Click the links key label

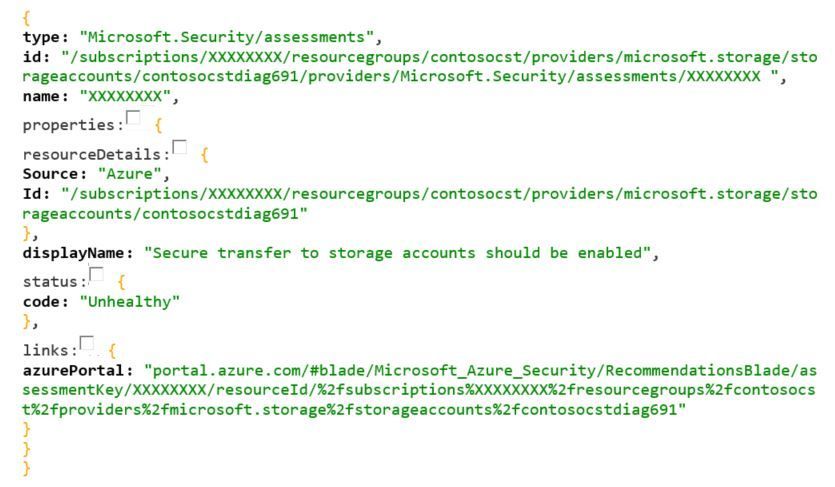(50, 350)
